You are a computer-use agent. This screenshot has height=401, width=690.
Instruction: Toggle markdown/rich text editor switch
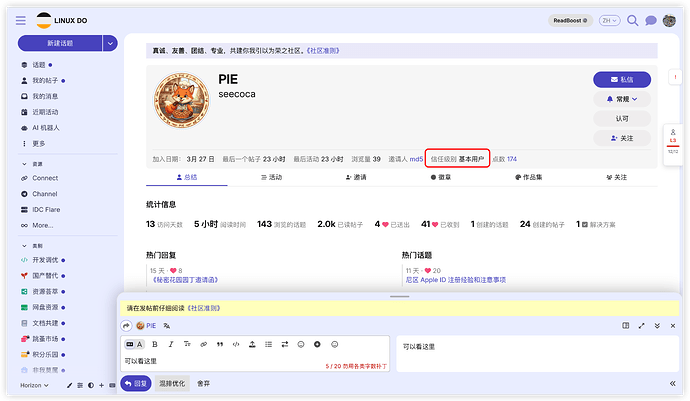(134, 344)
